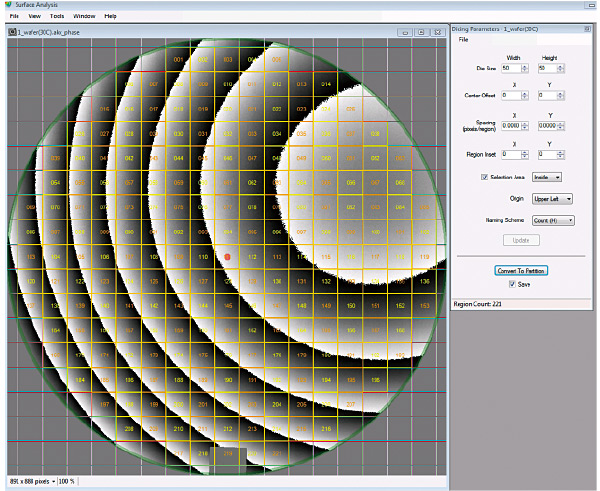Select die region 148
The width and height of the screenshot is (600, 491).
tap(302, 306)
